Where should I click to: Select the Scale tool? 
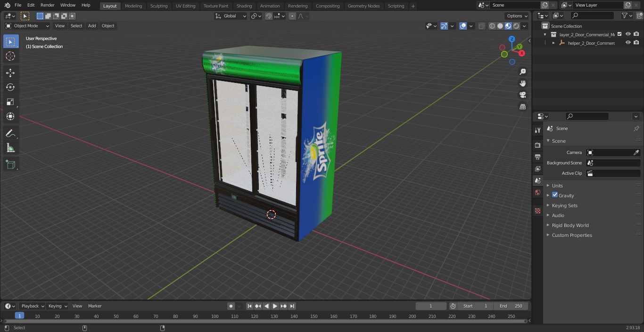point(10,102)
